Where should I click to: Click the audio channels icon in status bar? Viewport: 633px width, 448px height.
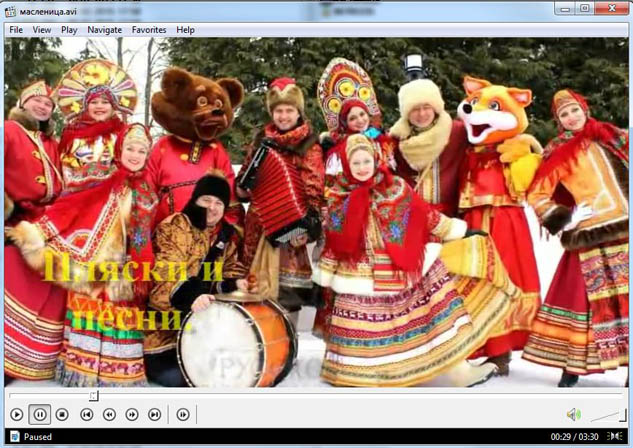[x=614, y=436]
